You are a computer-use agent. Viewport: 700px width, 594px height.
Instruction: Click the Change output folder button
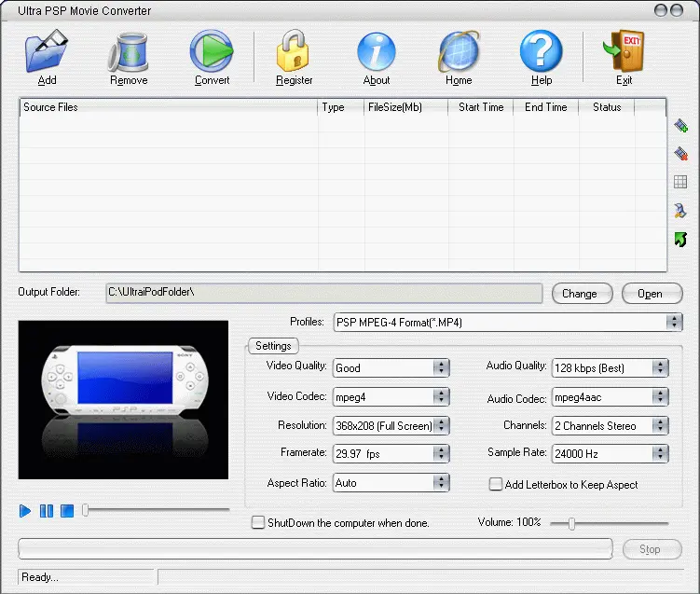click(583, 294)
